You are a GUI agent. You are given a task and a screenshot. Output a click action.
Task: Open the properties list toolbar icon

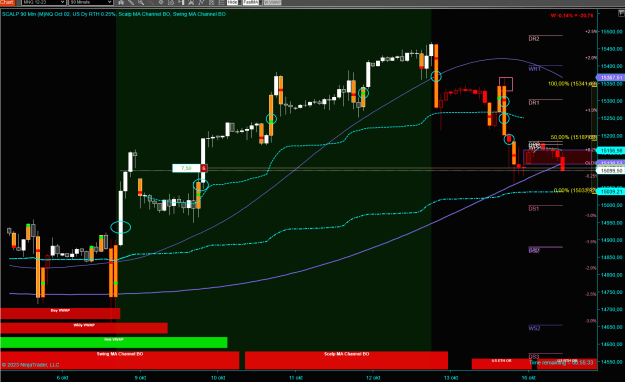pos(222,2)
